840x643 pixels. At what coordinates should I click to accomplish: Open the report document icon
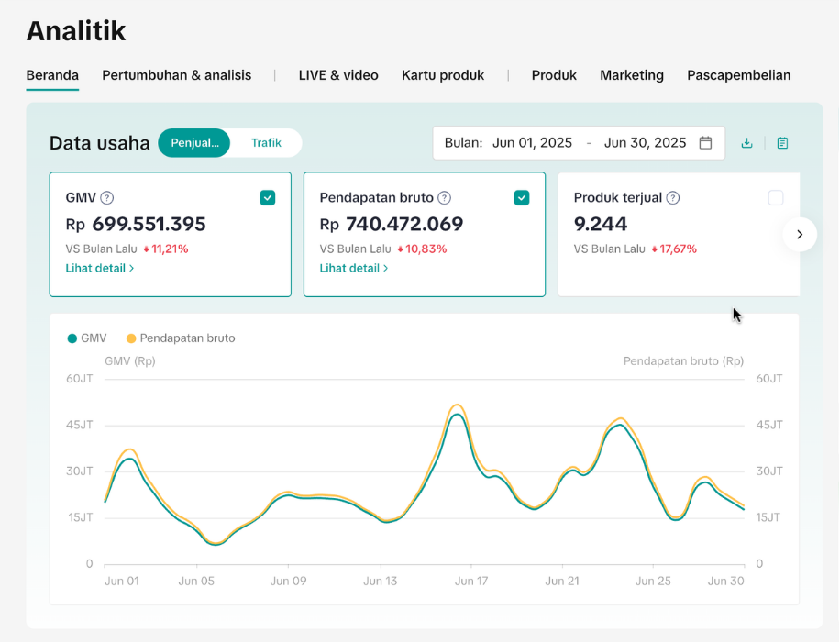coord(782,143)
